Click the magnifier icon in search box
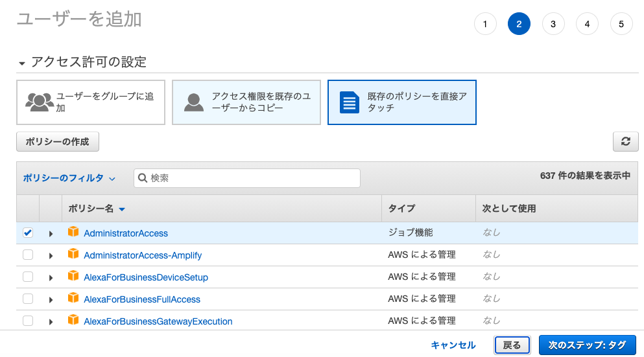 pos(143,178)
